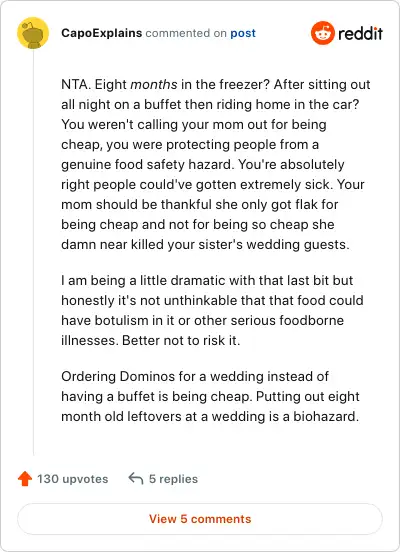Click the paragraph starting "NTA. Eight months"

point(215,164)
